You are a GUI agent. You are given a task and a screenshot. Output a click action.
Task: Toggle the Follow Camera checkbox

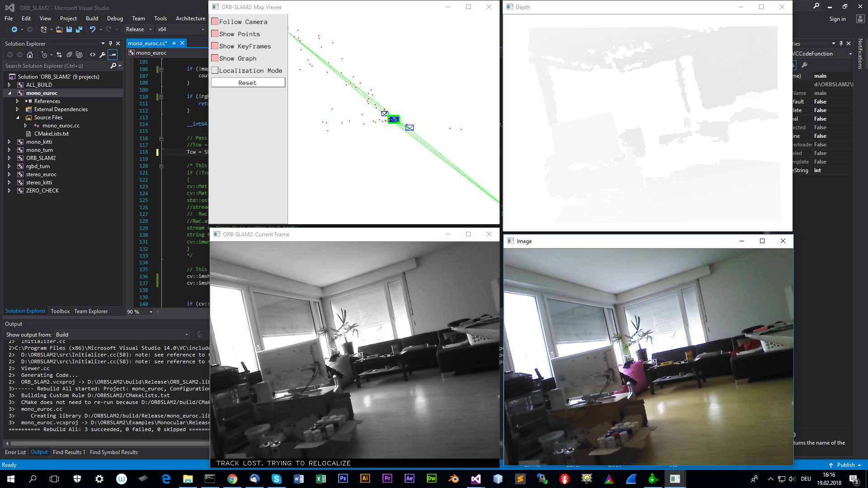(x=215, y=22)
